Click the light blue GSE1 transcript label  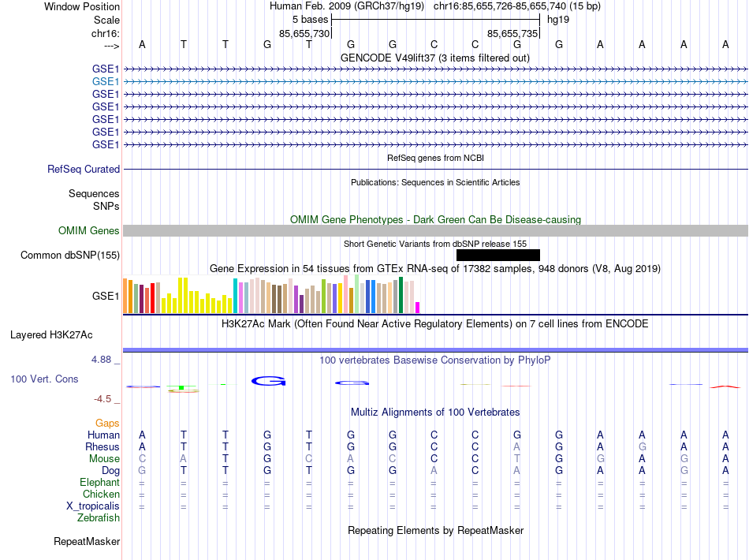click(106, 82)
